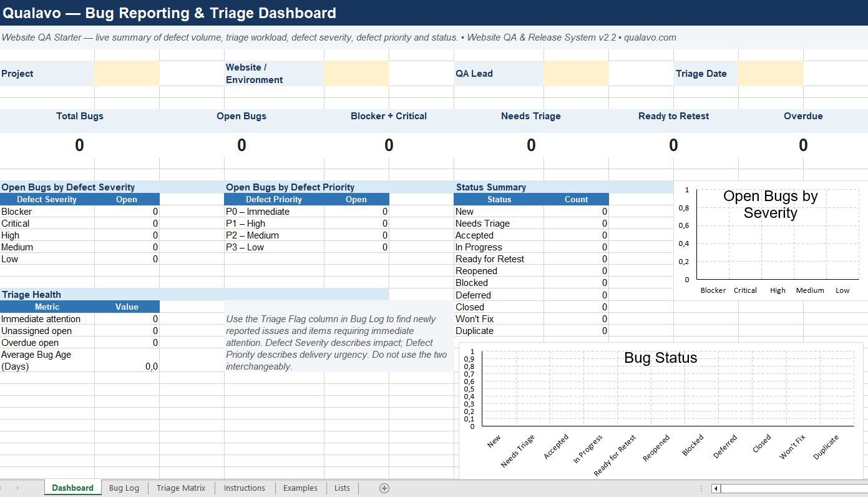
Task: Click the horizontal scrollbar left arrow
Action: click(x=716, y=488)
